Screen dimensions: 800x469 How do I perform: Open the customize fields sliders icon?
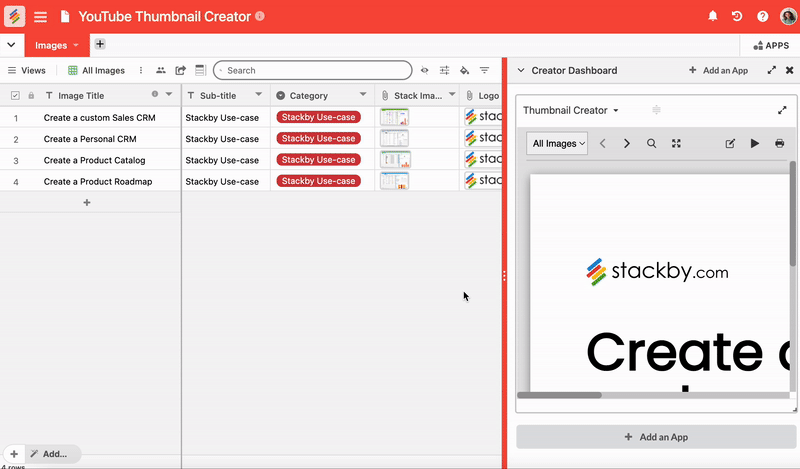coord(444,70)
